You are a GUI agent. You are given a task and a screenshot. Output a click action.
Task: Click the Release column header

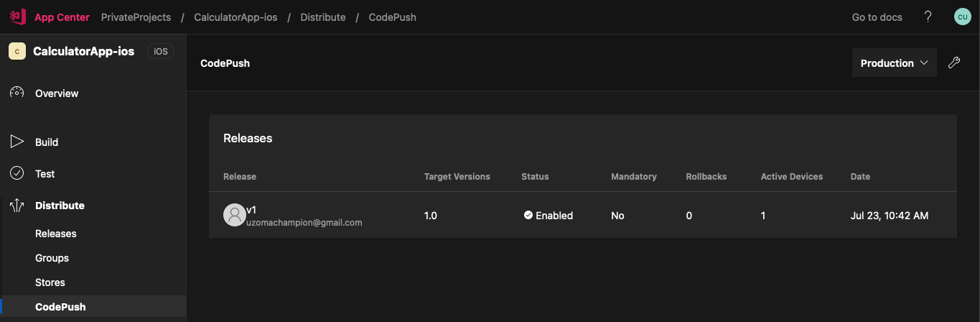click(240, 177)
